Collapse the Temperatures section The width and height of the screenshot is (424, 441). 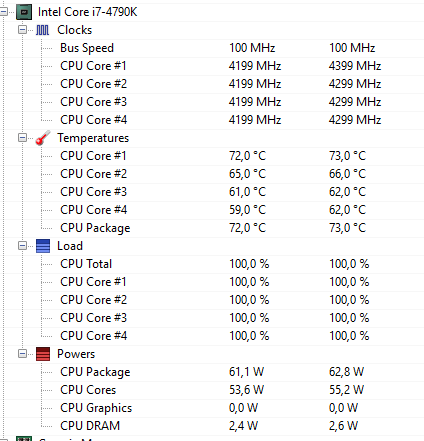[x=22, y=138]
